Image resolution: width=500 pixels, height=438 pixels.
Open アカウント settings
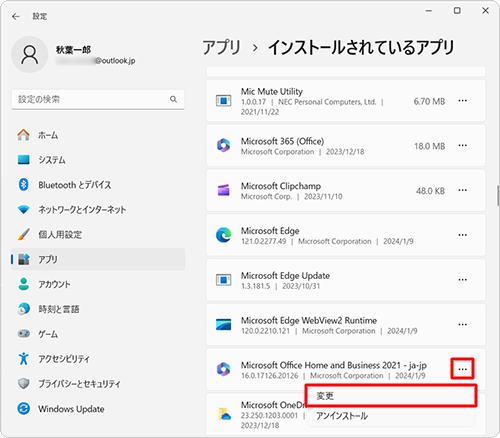pos(98,284)
